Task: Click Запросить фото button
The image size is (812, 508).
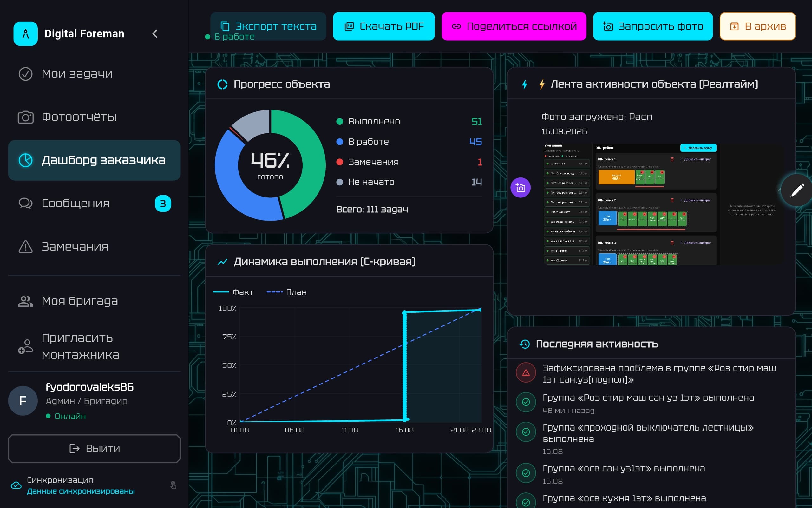Action: (x=653, y=26)
